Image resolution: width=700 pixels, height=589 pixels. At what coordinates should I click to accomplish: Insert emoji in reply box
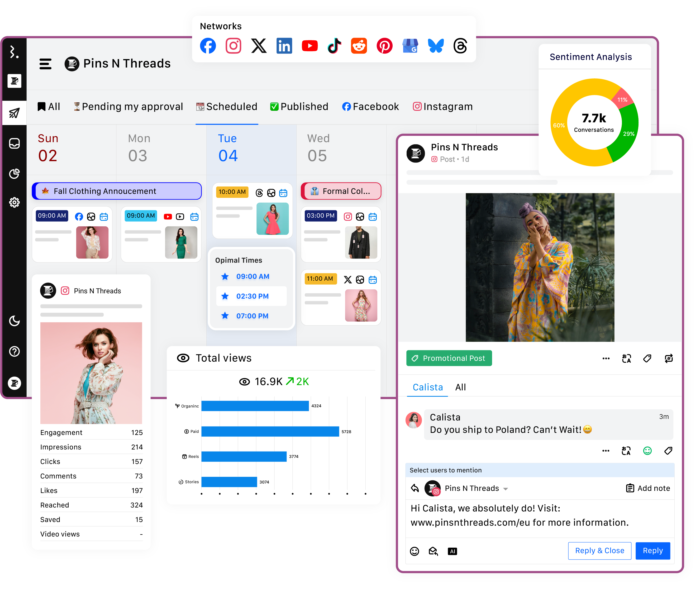[415, 551]
